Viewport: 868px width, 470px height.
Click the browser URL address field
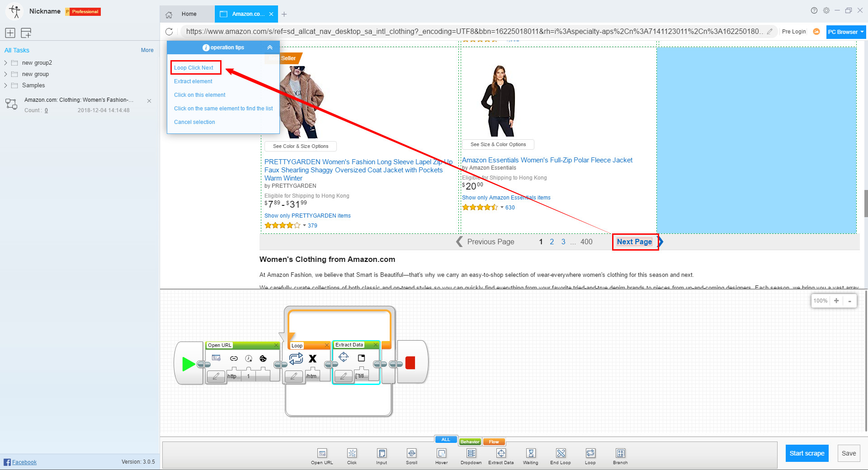[474, 31]
